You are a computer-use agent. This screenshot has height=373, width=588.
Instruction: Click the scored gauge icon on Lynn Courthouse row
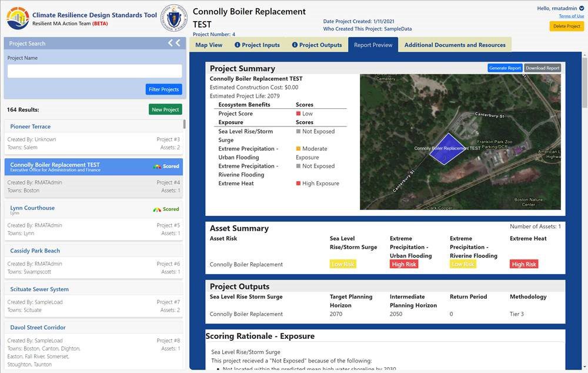pos(157,209)
